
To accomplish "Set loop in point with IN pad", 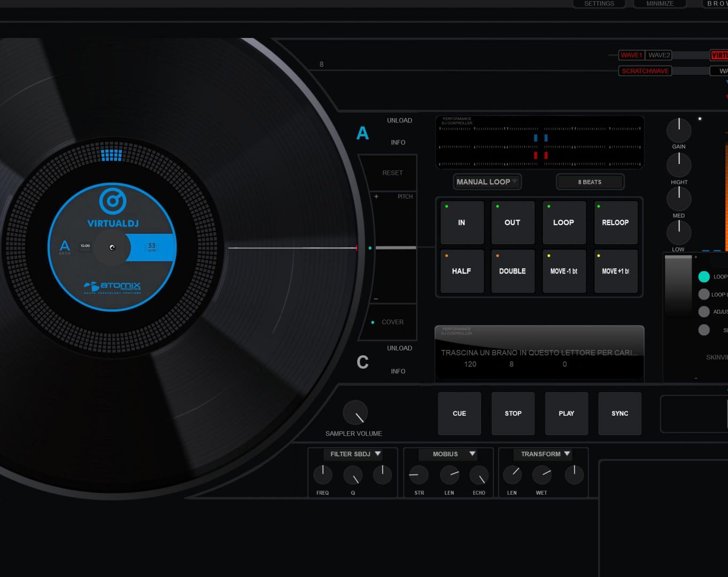I will [462, 222].
